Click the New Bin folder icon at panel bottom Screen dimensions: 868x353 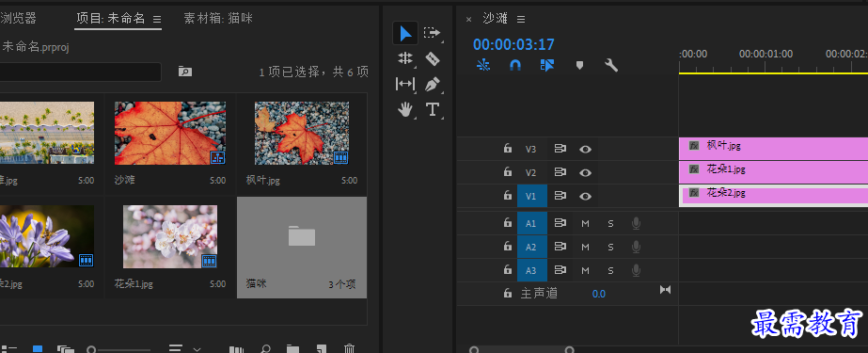[x=292, y=349]
